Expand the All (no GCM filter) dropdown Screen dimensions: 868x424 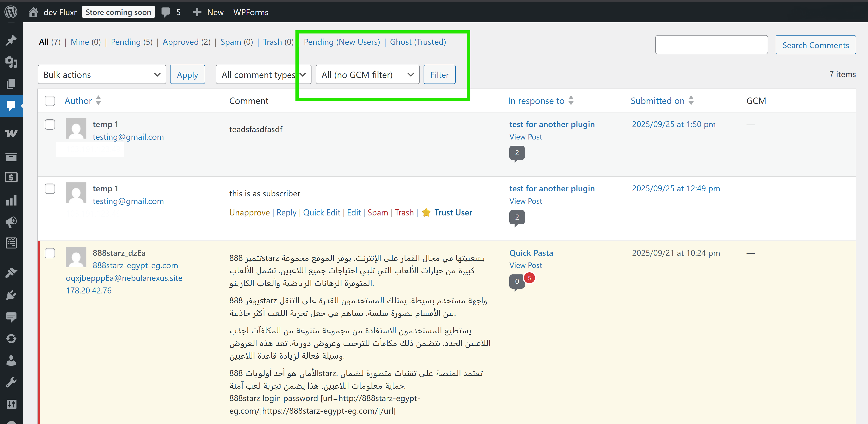[367, 74]
